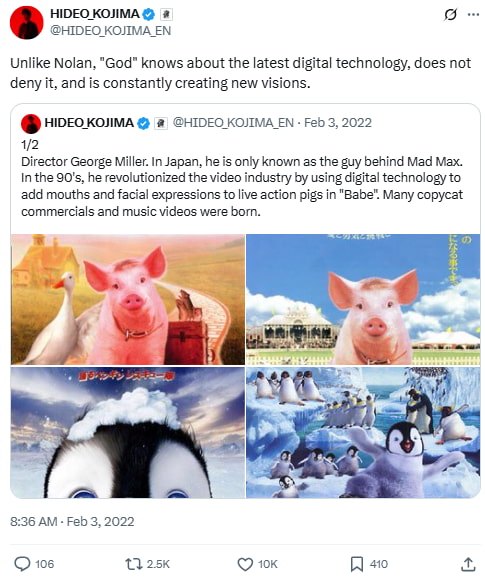Open the @HIDEO_KOJIMA_EN handle link at top
This screenshot has width=485, height=577.
pyautogui.click(x=110, y=31)
